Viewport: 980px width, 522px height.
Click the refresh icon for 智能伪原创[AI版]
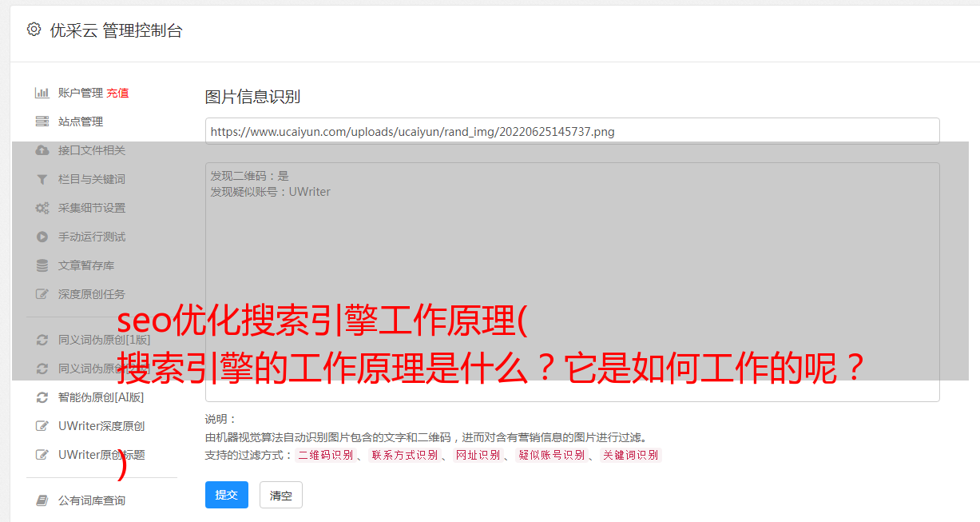click(42, 397)
